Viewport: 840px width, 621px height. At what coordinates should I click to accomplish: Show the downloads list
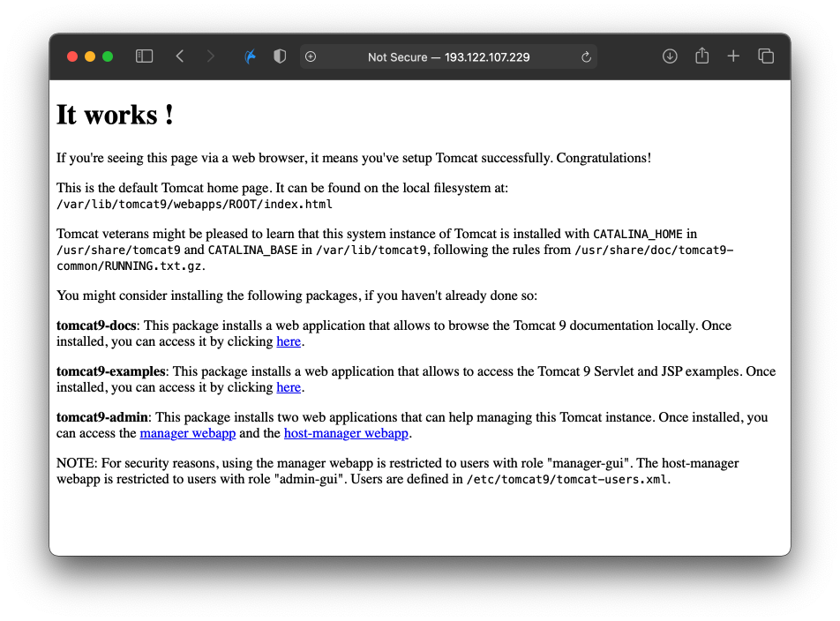670,56
